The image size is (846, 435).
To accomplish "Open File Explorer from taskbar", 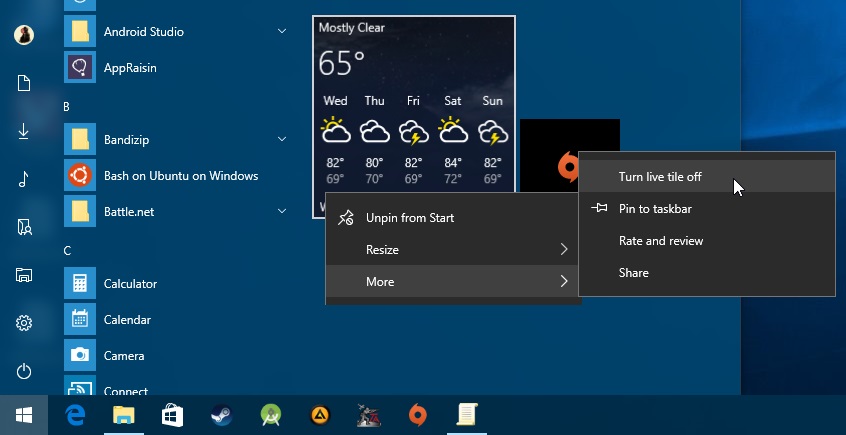I will click(x=124, y=415).
